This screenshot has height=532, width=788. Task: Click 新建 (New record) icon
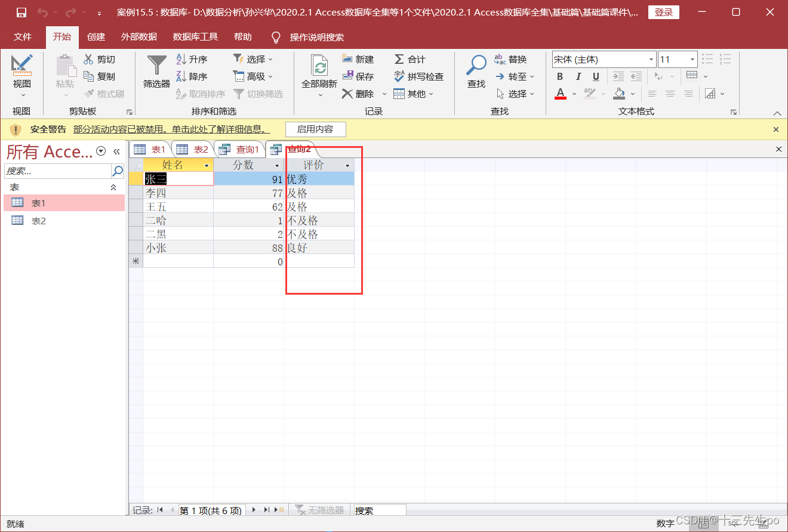click(x=347, y=58)
